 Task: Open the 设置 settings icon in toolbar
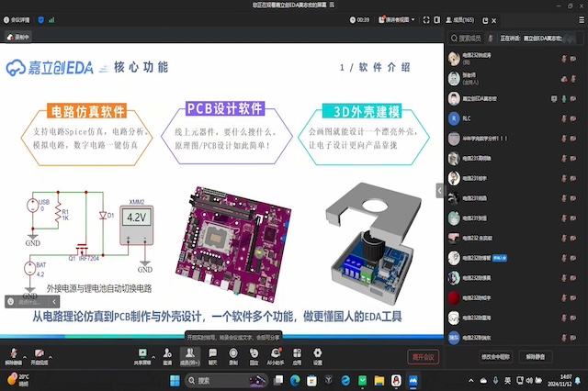pos(318,352)
